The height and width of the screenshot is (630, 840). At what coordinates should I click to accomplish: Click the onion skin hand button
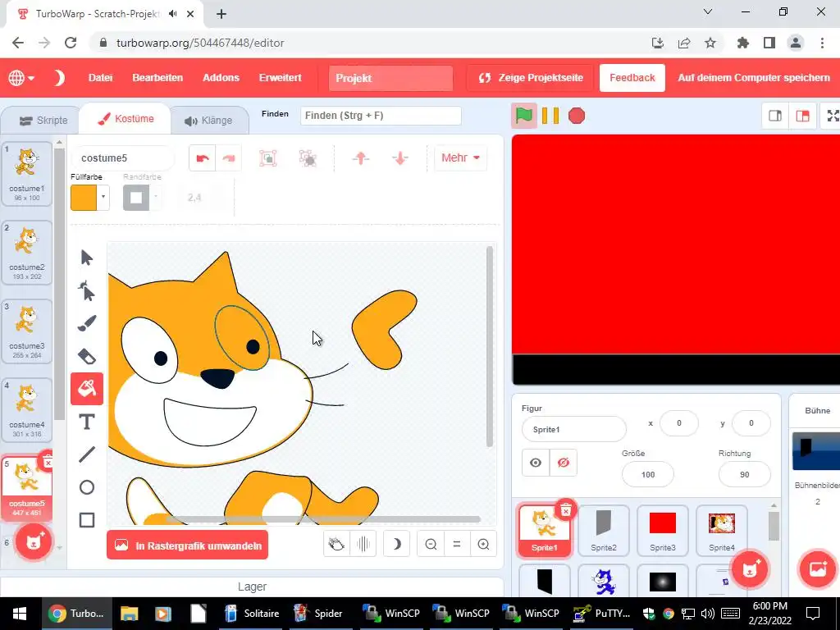336,545
